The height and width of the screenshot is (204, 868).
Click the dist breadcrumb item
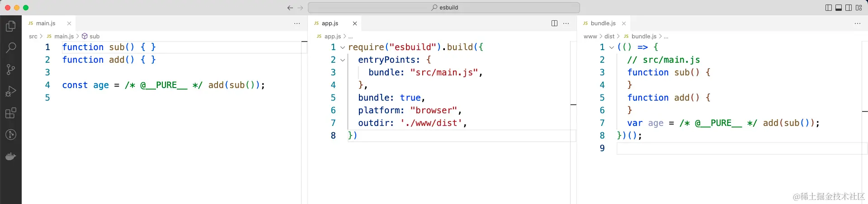(x=609, y=36)
